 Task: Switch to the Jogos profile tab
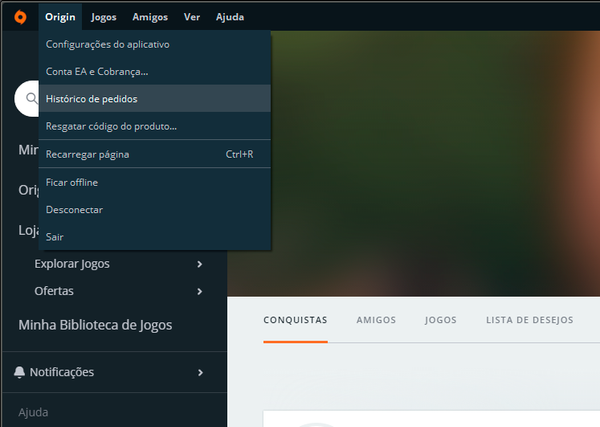pyautogui.click(x=440, y=320)
